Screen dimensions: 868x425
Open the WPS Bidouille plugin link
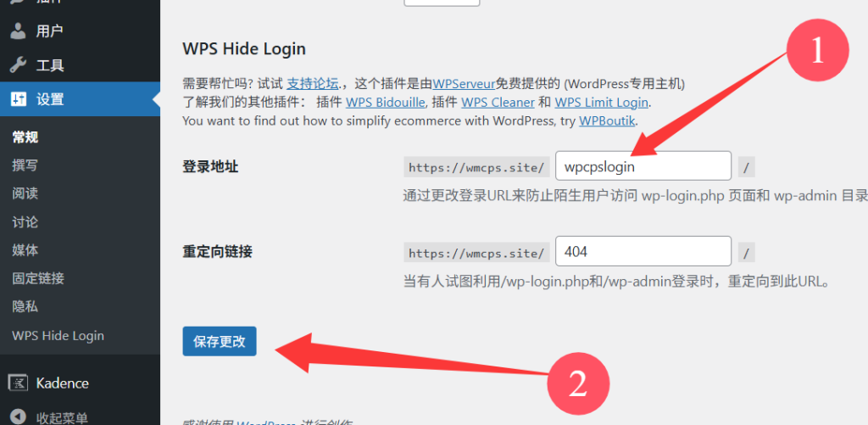386,103
